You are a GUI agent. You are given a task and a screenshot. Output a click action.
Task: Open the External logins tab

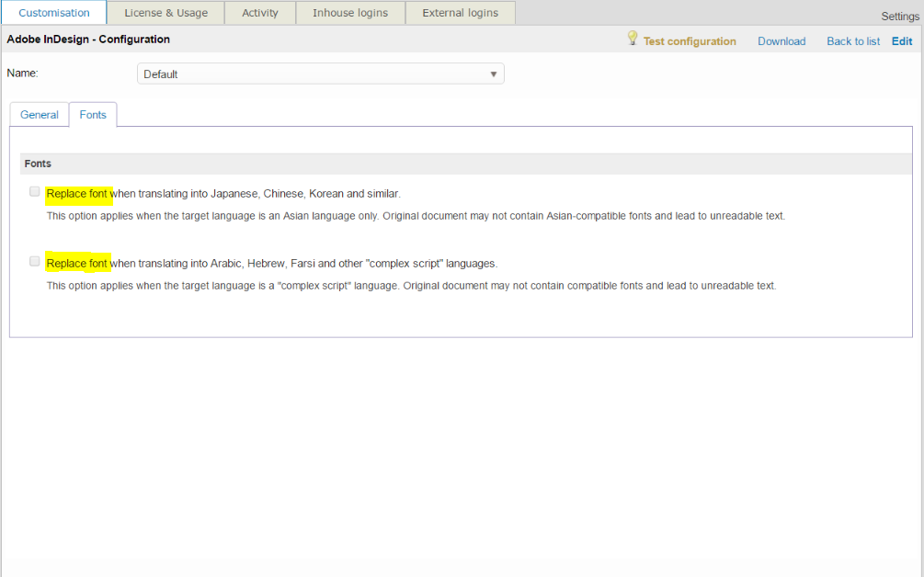coord(460,13)
